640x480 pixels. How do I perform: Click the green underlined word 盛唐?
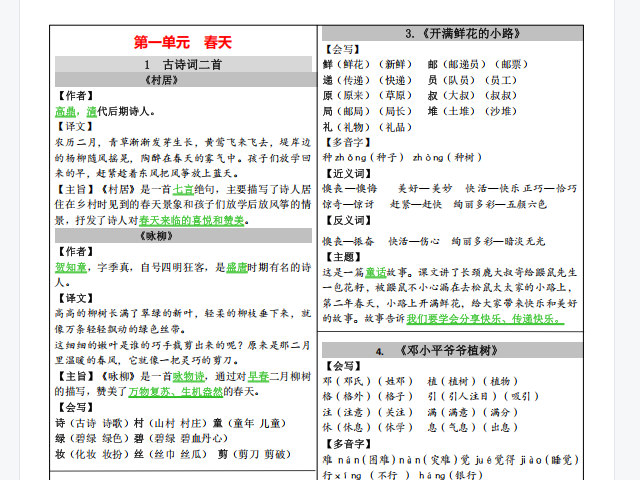tap(236, 268)
